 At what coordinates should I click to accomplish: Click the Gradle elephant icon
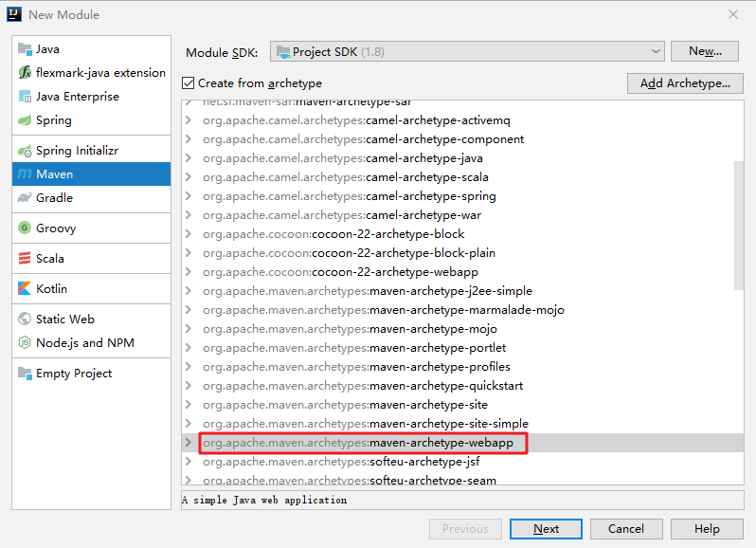25,198
